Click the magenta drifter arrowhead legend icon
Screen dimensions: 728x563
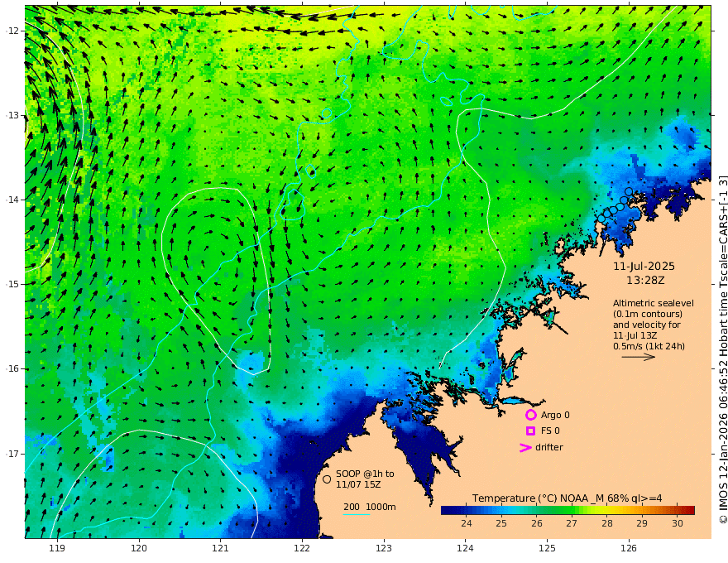coord(525,447)
